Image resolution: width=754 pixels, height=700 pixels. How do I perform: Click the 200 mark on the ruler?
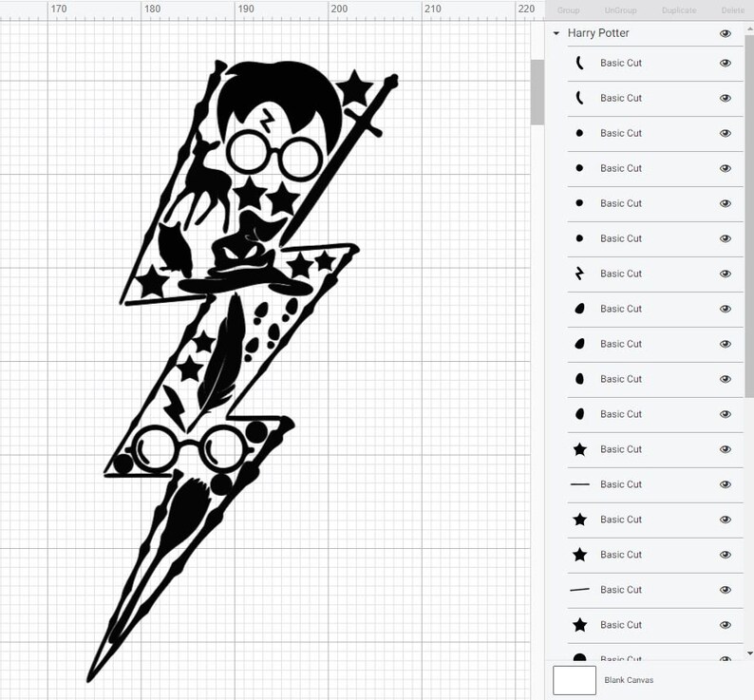[339, 9]
